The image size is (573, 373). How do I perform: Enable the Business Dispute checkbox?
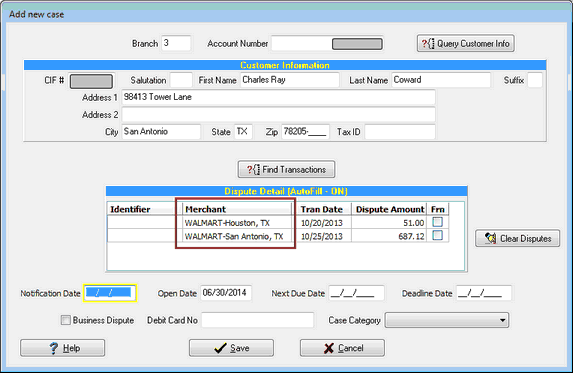click(66, 320)
